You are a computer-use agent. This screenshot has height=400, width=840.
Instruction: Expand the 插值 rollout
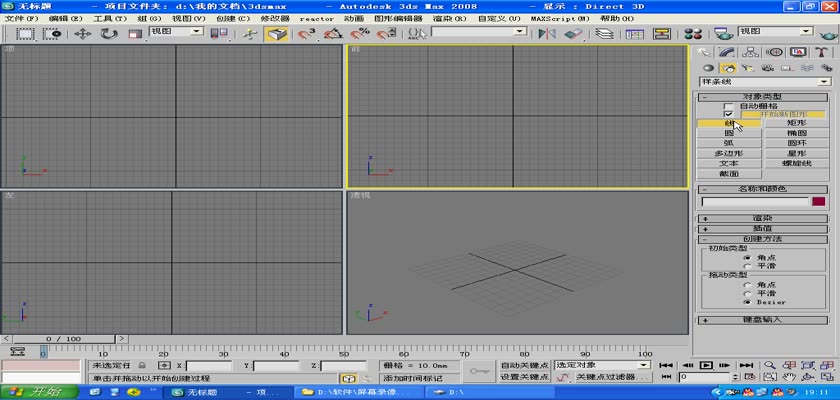pyautogui.click(x=762, y=229)
